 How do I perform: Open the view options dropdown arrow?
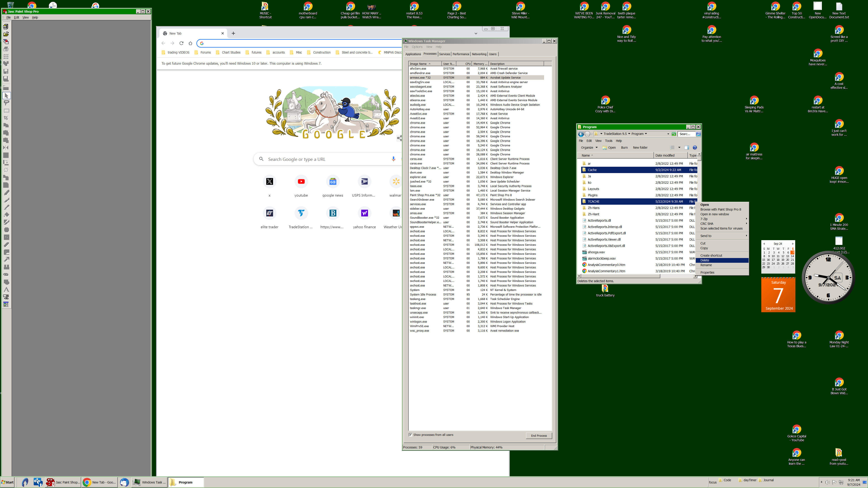(679, 148)
